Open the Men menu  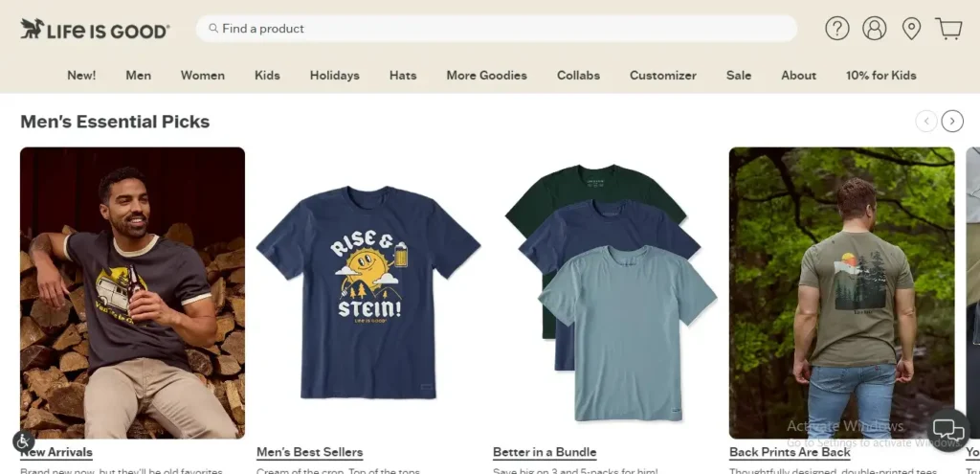click(139, 76)
